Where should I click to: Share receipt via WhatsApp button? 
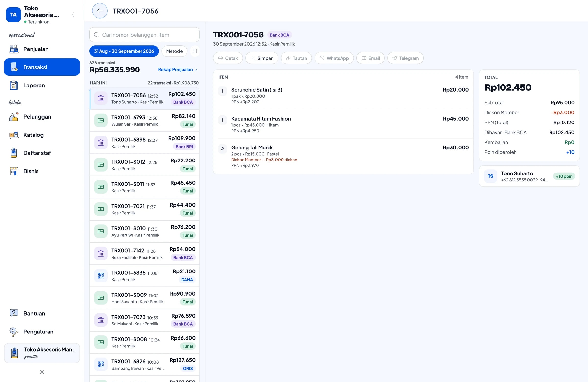tap(334, 58)
